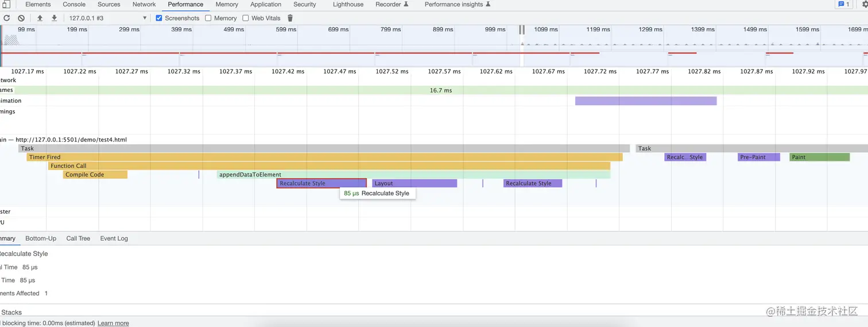Switch to the Bottom-Up tab

[x=41, y=238]
